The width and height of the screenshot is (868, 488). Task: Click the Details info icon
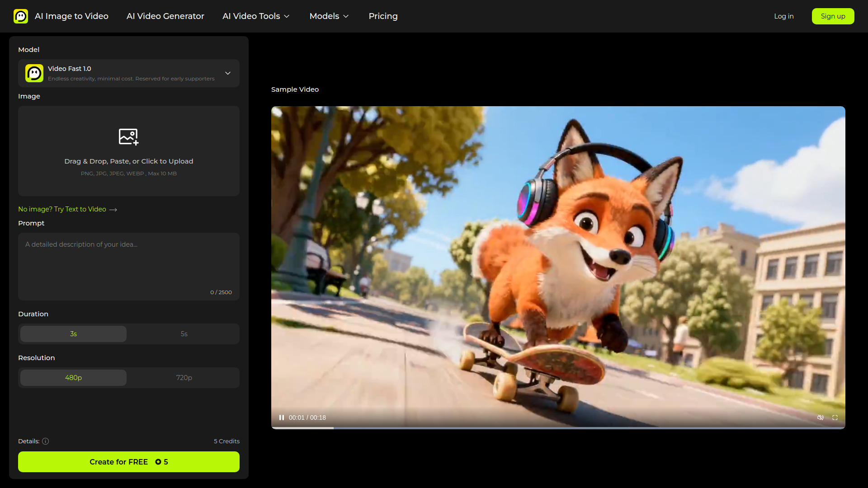point(45,441)
